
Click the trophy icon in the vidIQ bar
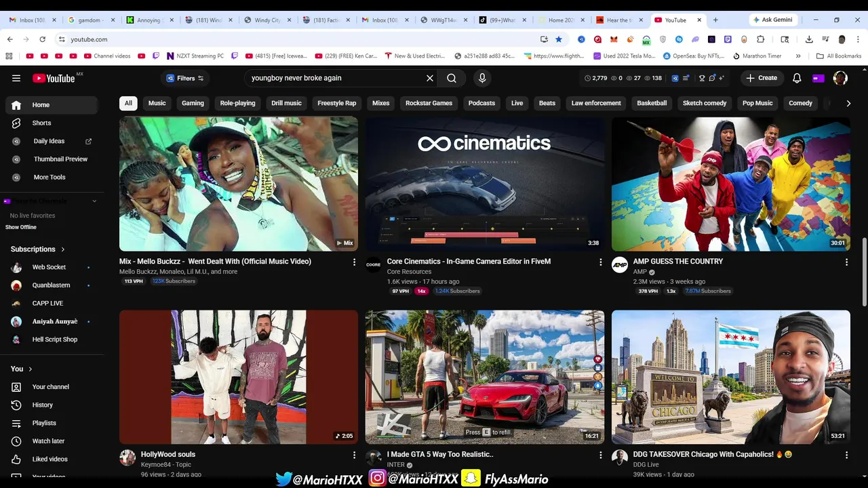pyautogui.click(x=702, y=78)
